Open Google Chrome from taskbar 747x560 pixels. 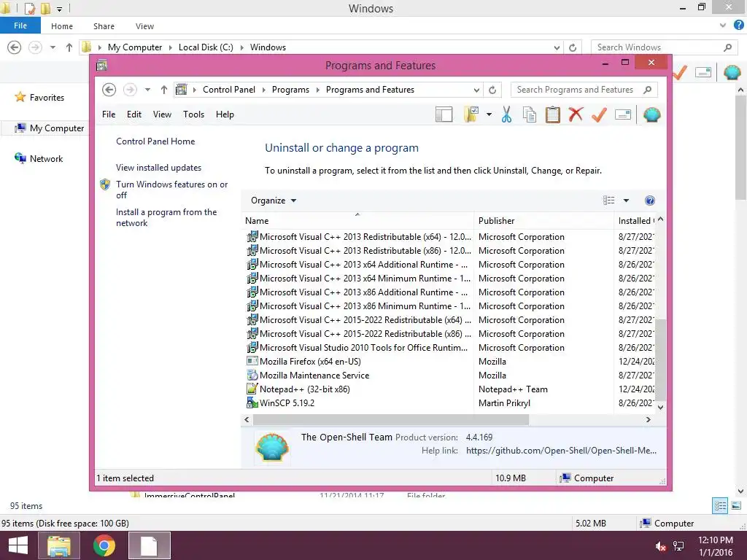[x=104, y=545]
